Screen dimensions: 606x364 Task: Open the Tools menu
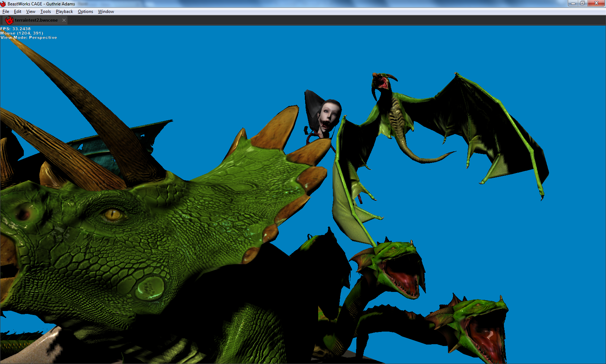tap(45, 12)
